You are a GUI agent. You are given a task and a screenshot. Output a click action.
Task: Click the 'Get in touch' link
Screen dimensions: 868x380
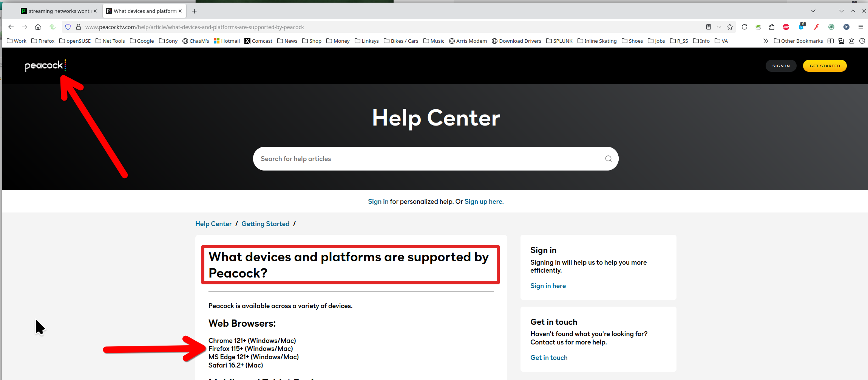point(549,358)
